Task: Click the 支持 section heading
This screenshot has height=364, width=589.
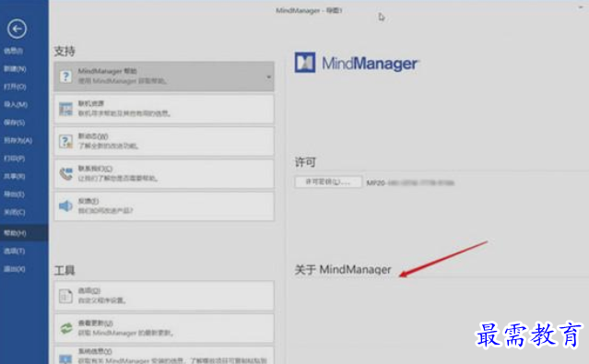Action: [x=65, y=51]
